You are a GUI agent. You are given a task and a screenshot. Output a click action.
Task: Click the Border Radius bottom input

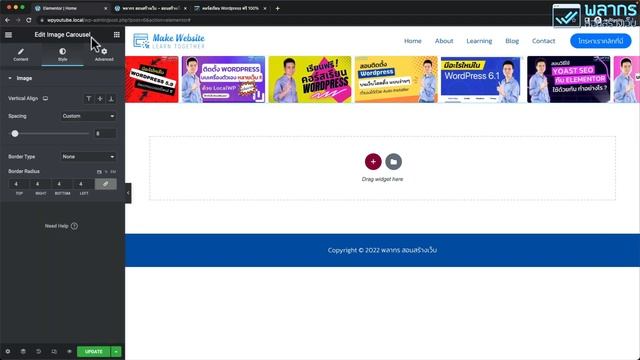62,184
